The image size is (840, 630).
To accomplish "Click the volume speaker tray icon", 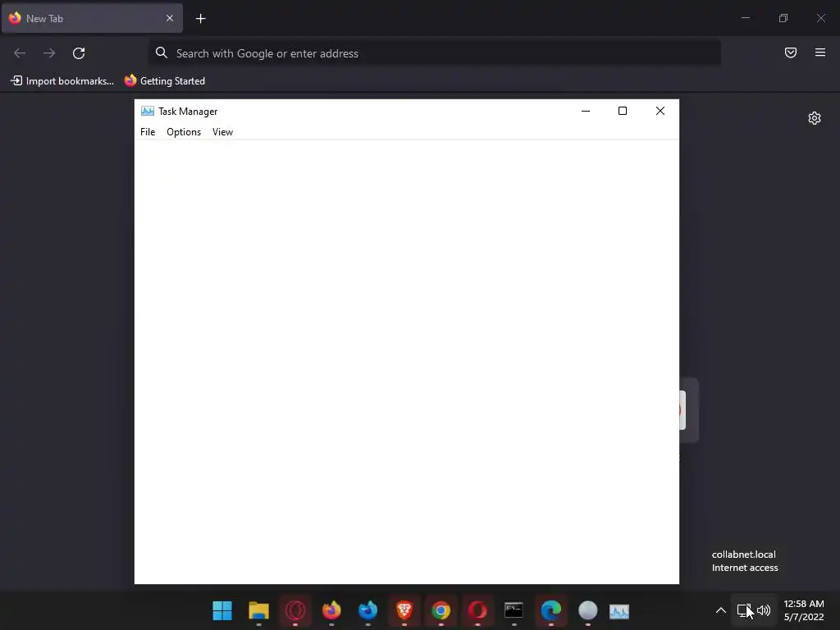I will point(764,610).
